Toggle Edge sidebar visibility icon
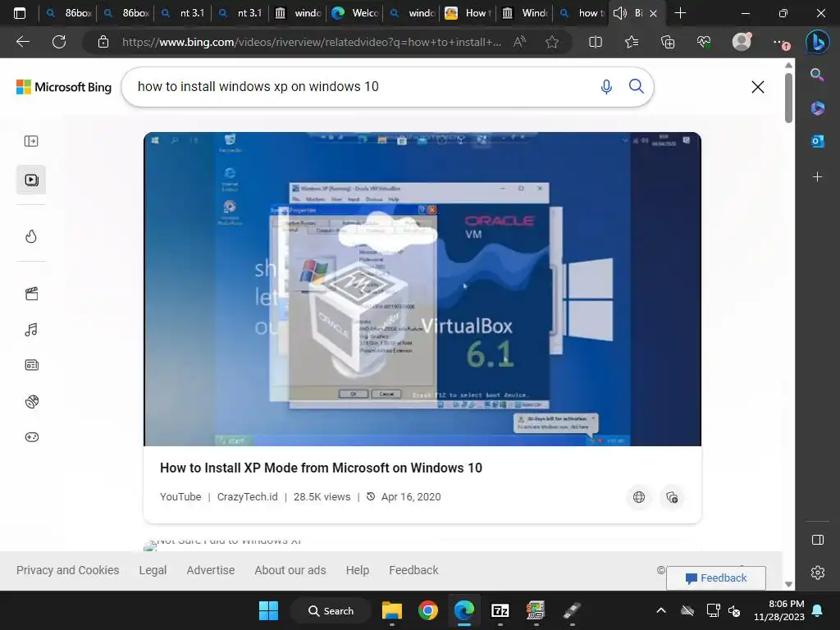 [818, 540]
